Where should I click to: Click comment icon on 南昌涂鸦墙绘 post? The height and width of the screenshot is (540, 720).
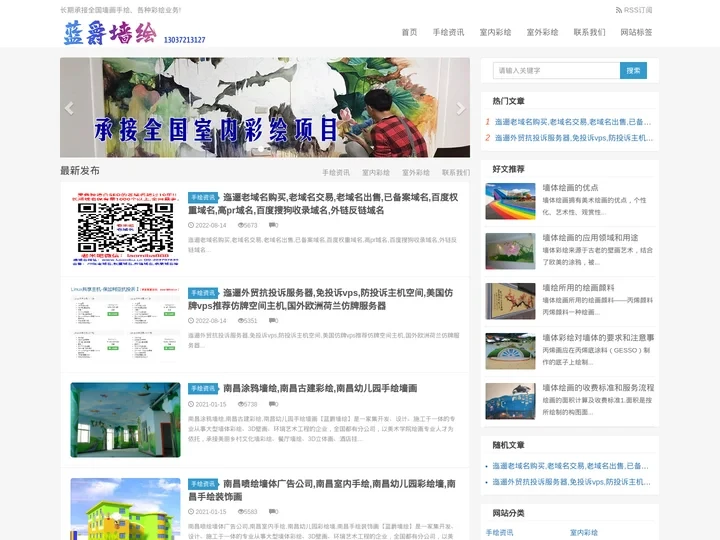point(273,404)
